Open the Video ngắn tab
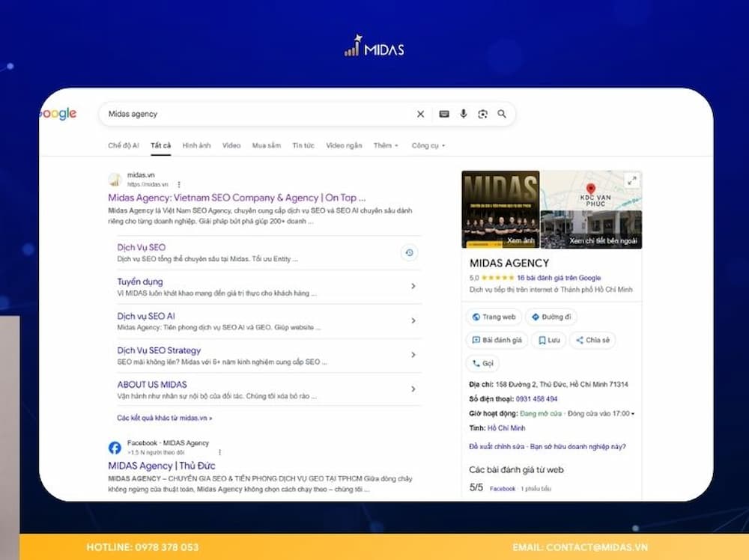The width and height of the screenshot is (749, 560). (x=344, y=145)
